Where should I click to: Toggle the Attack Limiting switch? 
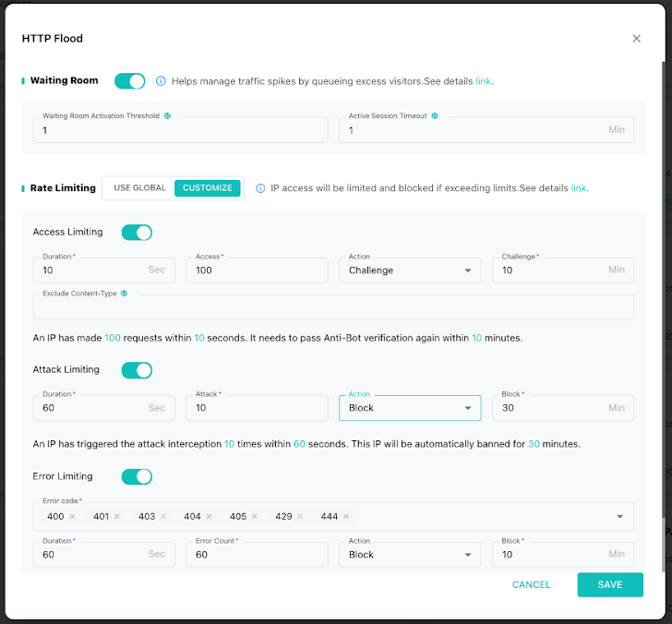(137, 370)
